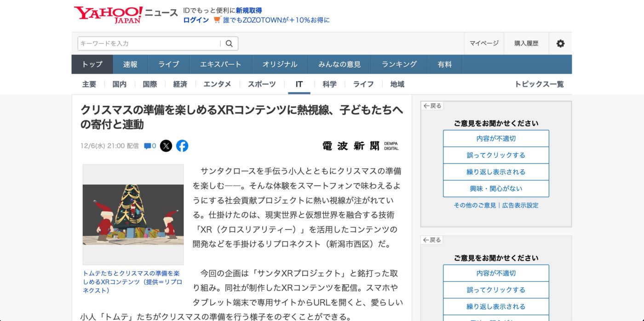Open トピックス一覧 link

pyautogui.click(x=539, y=84)
